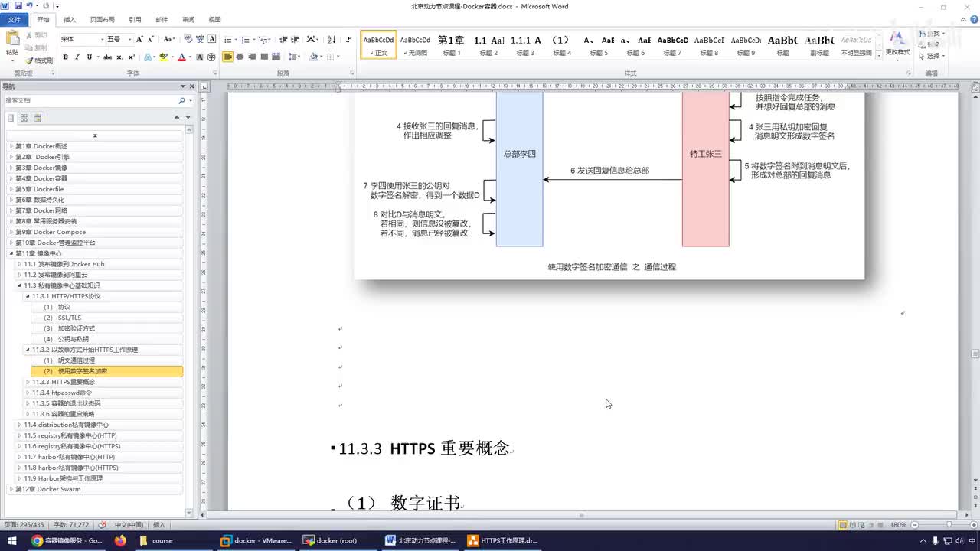Screen dimensions: 980x551
Task: Apply the 标题 1 heading style
Action: tap(451, 45)
